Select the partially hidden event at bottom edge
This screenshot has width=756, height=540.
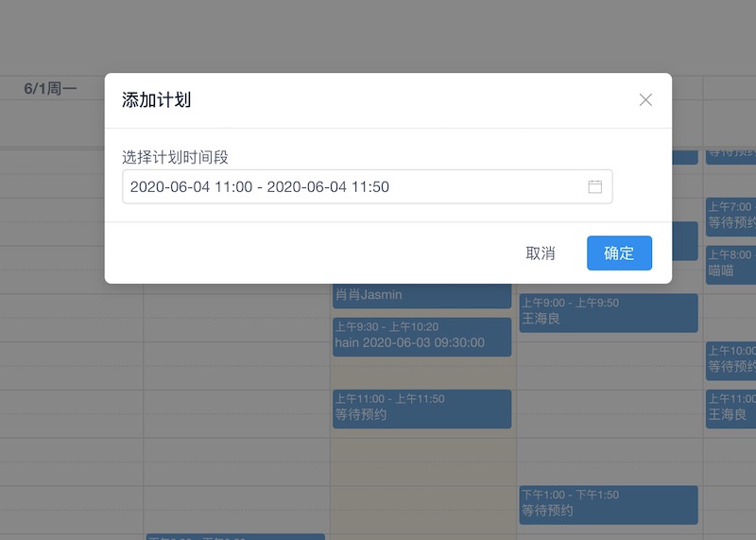(235, 536)
